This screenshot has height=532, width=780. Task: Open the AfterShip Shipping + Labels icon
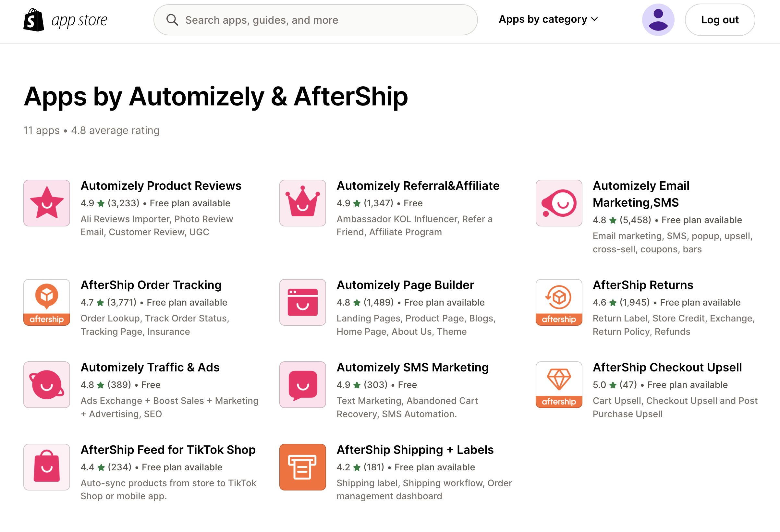303,467
